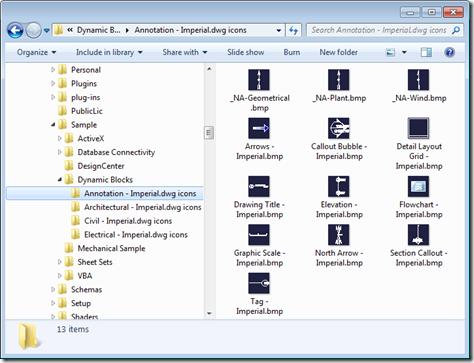
Task: Expand the Personal folder node
Action: [53, 70]
